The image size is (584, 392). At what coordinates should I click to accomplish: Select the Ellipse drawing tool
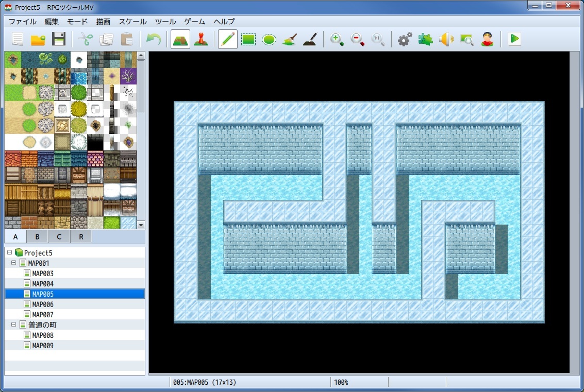[x=269, y=39]
